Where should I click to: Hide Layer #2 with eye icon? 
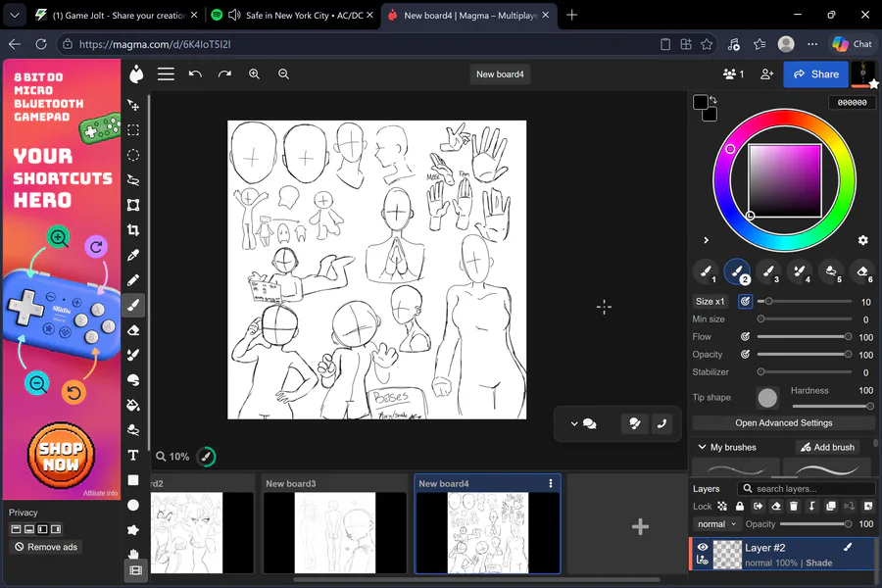tap(703, 547)
